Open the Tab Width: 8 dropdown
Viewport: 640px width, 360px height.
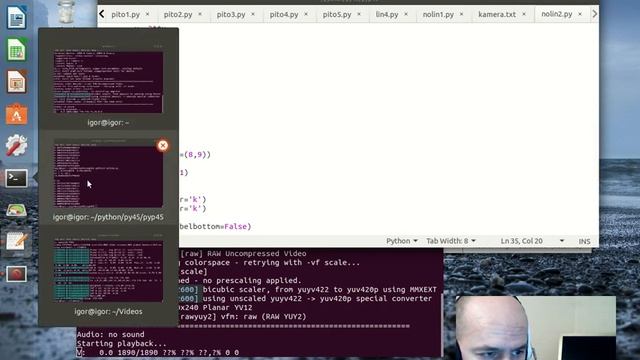pyautogui.click(x=451, y=241)
